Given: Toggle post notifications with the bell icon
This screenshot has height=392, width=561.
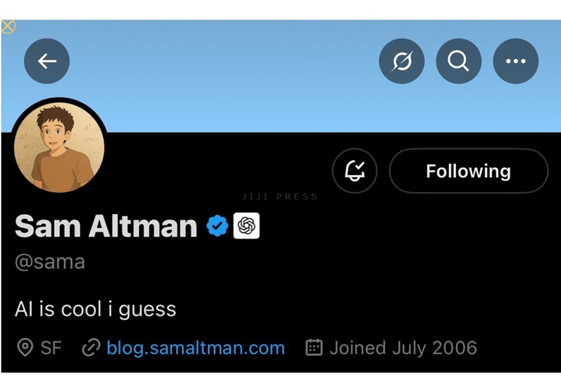Looking at the screenshot, I should pos(354,171).
